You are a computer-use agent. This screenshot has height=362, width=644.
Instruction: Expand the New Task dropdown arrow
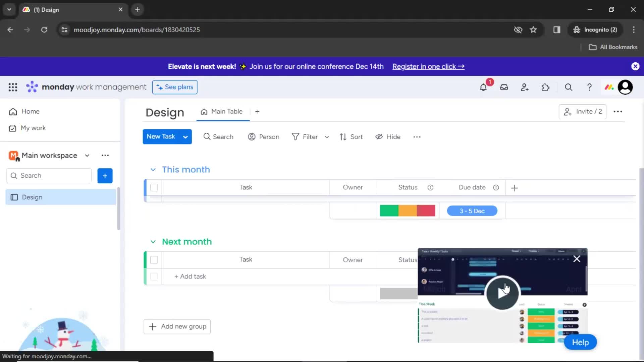coord(186,136)
